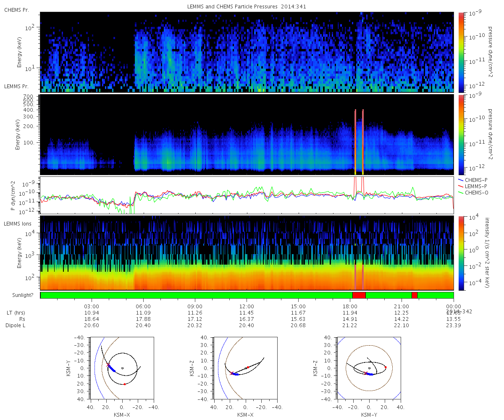Click the KSM-X vs KSM-Y orbit plot
504x420 pixels.
coord(122,368)
